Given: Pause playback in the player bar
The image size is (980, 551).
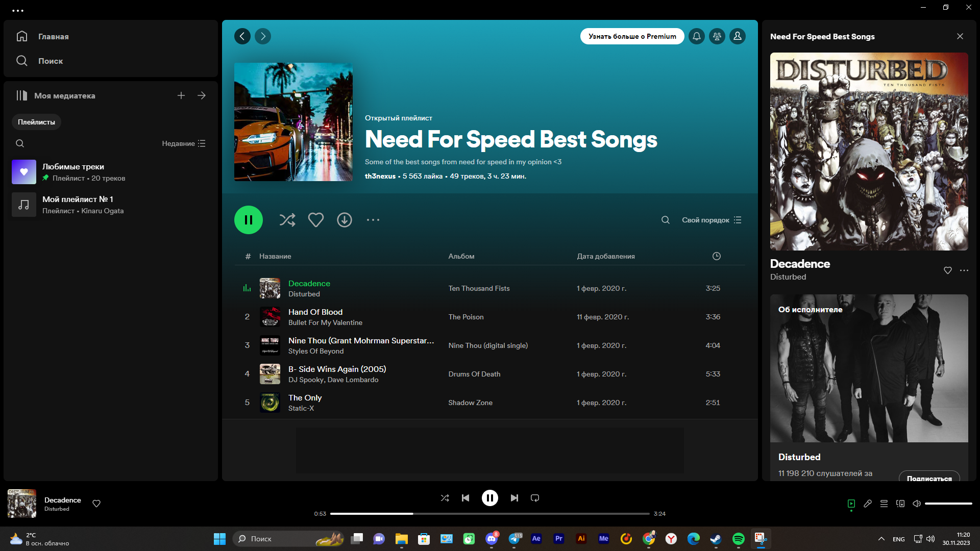Looking at the screenshot, I should coord(490,498).
